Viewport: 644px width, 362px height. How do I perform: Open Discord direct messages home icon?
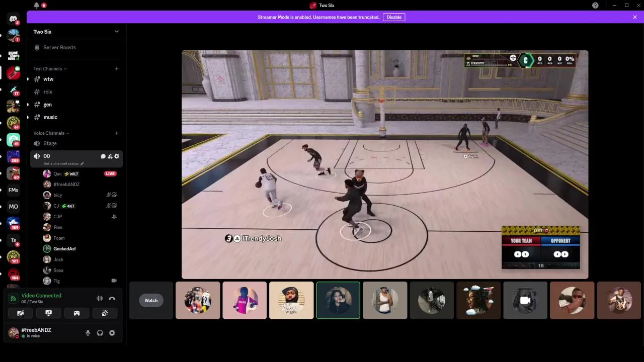point(13,19)
